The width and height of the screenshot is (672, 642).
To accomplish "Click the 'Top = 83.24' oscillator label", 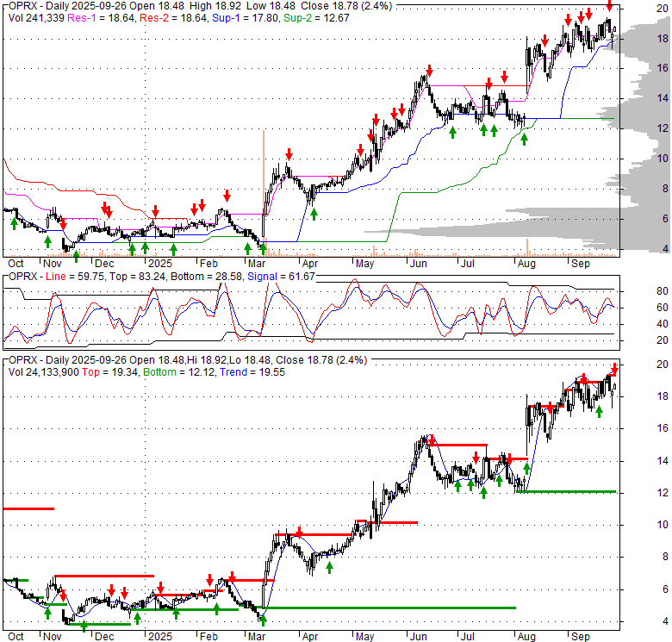I will click(x=138, y=277).
